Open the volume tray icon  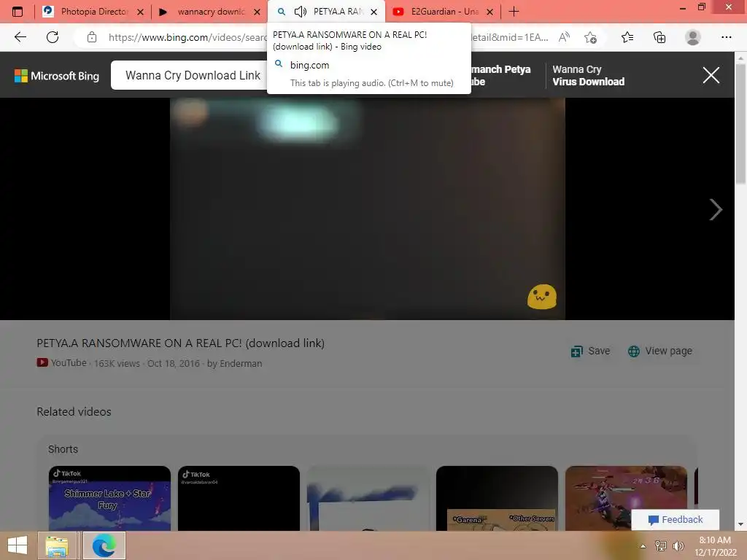pyautogui.click(x=678, y=546)
